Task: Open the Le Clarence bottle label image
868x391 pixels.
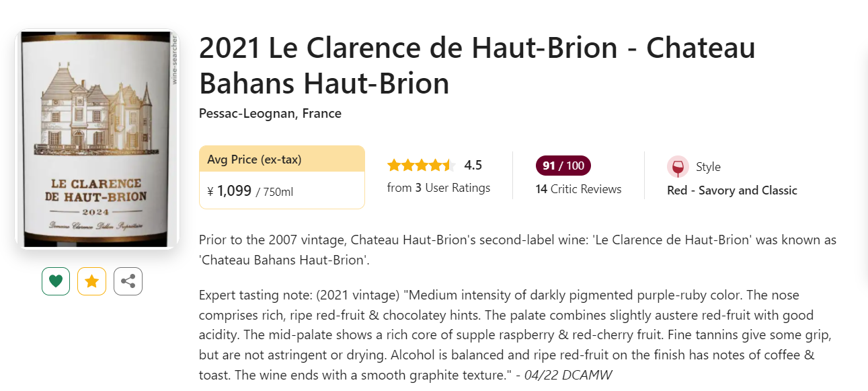Action: (97, 139)
